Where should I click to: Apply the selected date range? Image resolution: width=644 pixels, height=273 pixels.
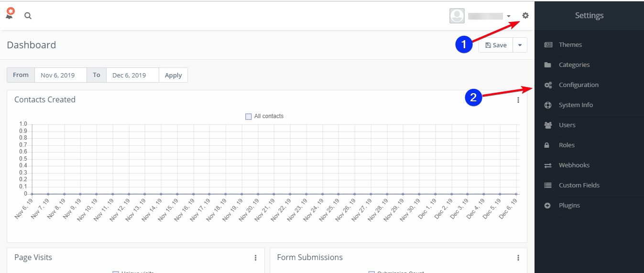[x=173, y=75]
